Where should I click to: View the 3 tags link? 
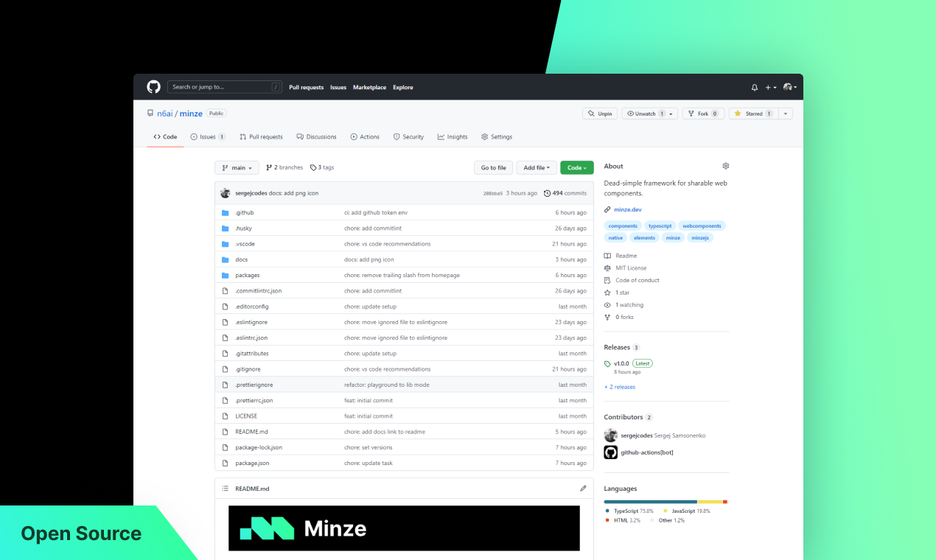coord(322,168)
